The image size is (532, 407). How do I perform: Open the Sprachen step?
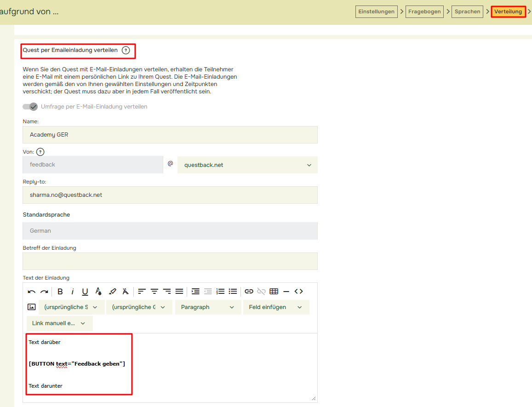(x=467, y=11)
